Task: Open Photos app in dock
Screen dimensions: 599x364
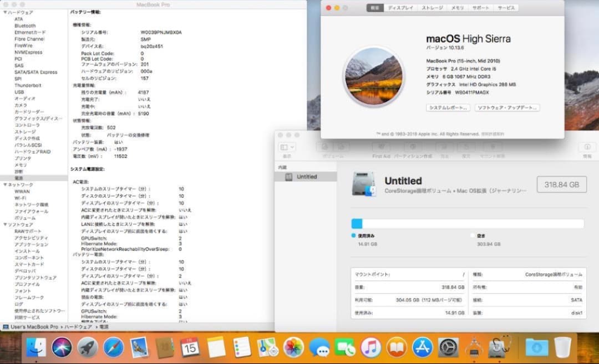Action: point(293,347)
